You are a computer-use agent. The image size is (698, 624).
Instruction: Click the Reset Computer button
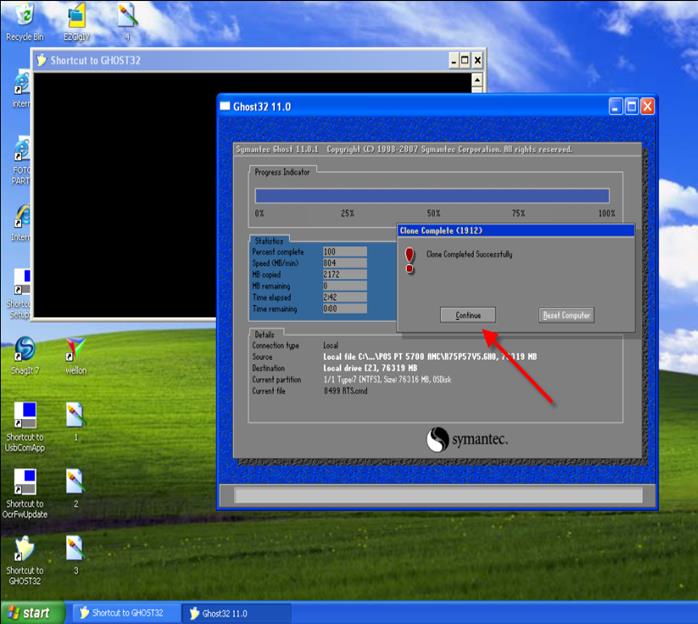[566, 315]
